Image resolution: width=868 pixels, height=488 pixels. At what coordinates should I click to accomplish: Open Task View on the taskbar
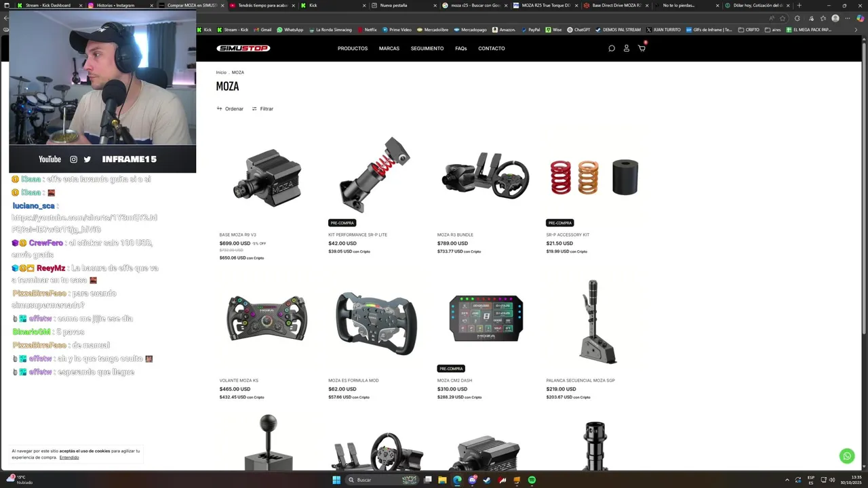tap(427, 480)
